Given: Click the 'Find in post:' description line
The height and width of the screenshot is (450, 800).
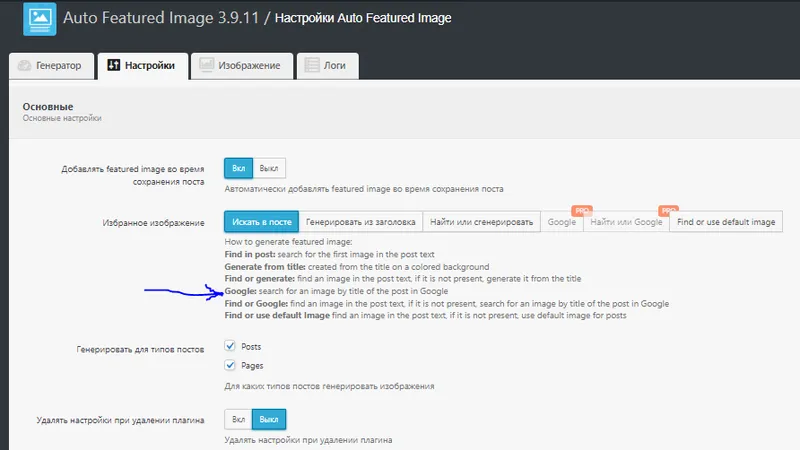Looking at the screenshot, I should click(330, 254).
